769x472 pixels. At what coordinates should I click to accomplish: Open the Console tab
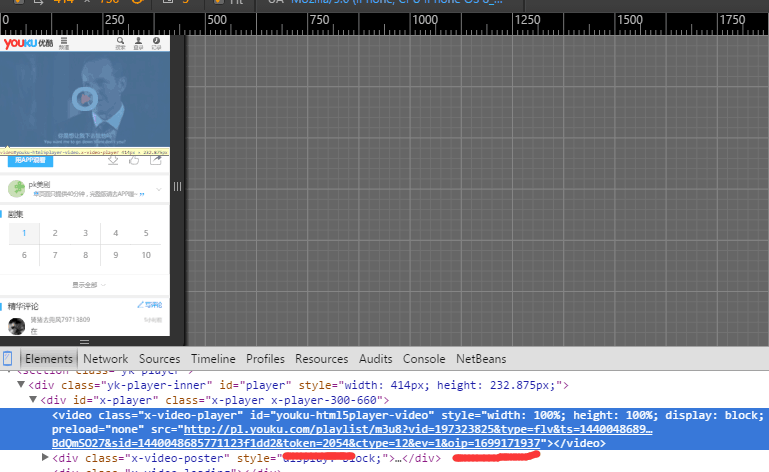tap(424, 359)
